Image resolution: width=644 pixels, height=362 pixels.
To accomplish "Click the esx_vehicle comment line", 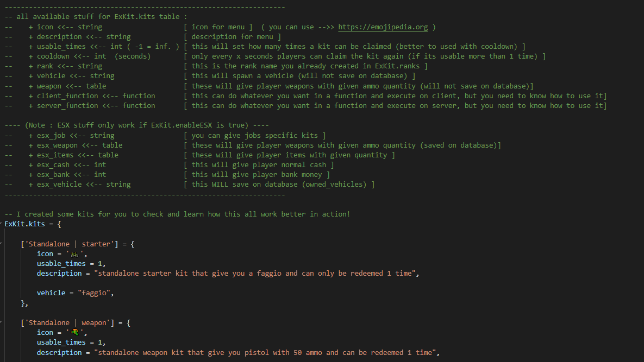I will click(x=190, y=185).
